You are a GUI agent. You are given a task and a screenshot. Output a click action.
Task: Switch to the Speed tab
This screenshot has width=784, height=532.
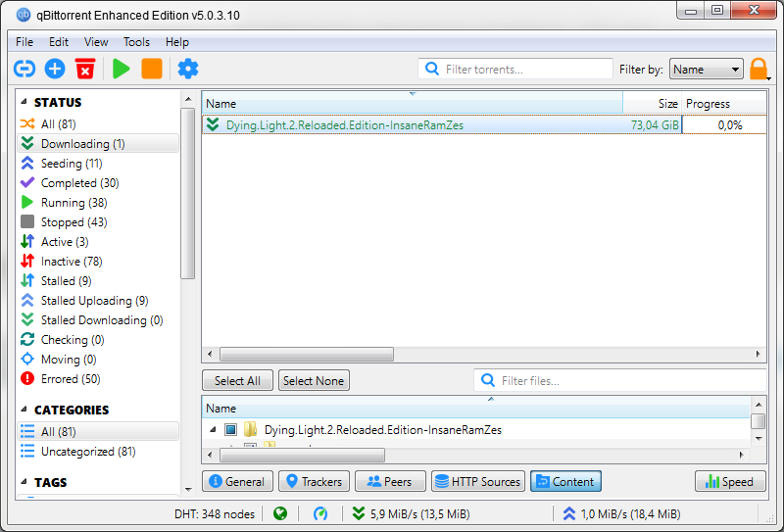[730, 481]
